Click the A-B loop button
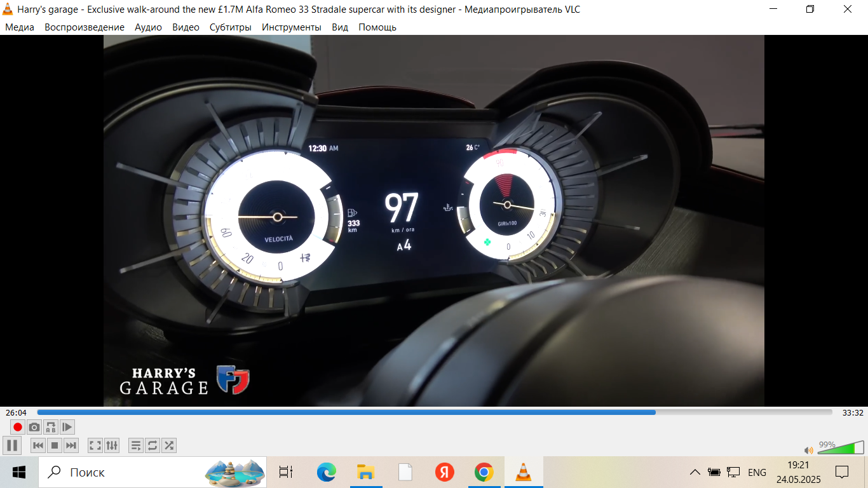Image resolution: width=868 pixels, height=488 pixels. [51, 427]
